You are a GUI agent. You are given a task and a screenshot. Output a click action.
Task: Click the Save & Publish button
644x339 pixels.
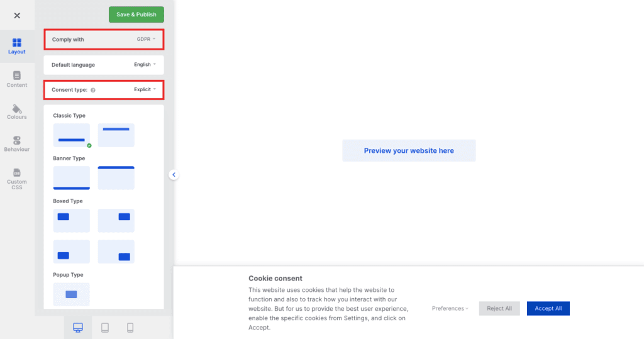pyautogui.click(x=136, y=14)
